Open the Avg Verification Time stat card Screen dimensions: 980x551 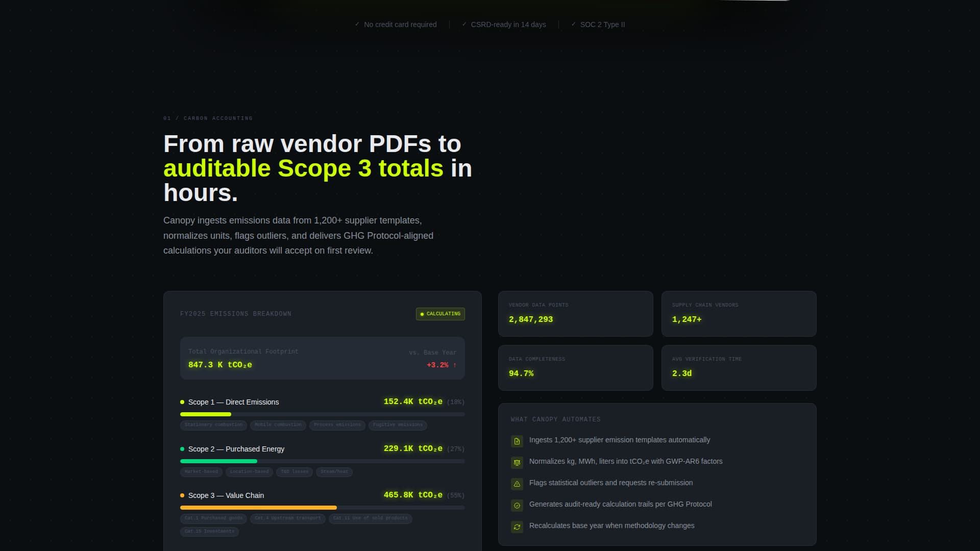(739, 368)
